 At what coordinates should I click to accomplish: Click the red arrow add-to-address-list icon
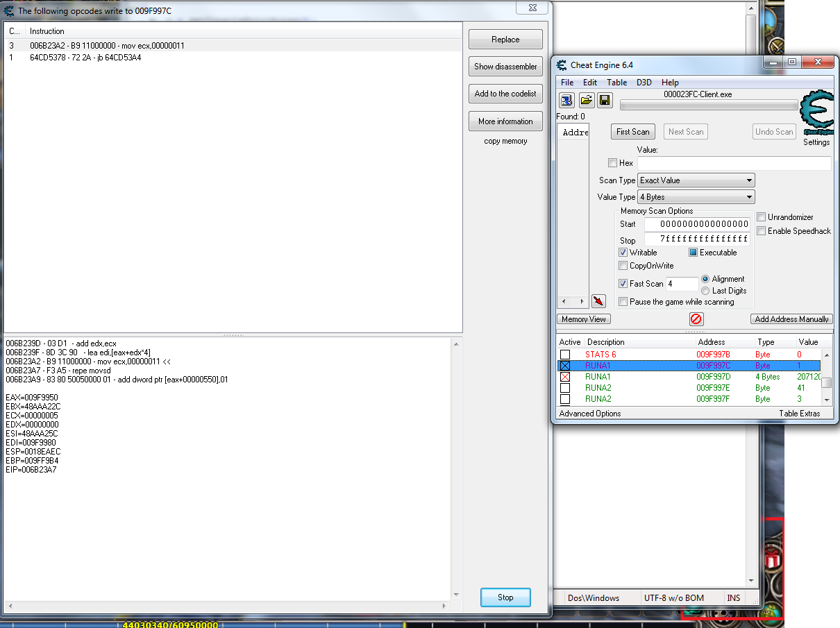(598, 301)
